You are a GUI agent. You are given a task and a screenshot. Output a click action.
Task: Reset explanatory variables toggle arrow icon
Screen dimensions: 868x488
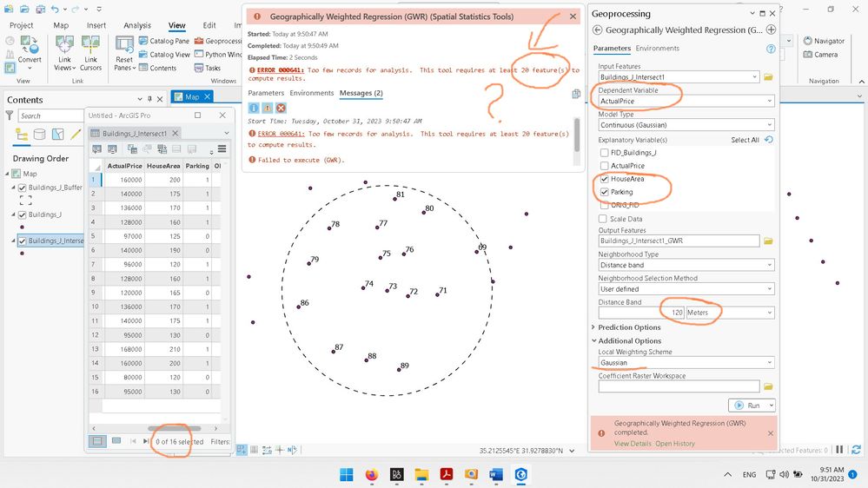click(769, 140)
